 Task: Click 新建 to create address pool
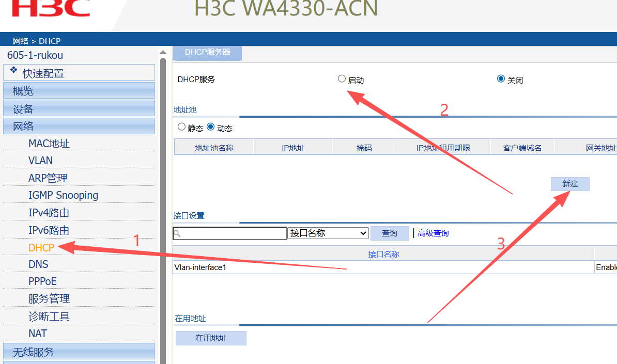(x=570, y=184)
